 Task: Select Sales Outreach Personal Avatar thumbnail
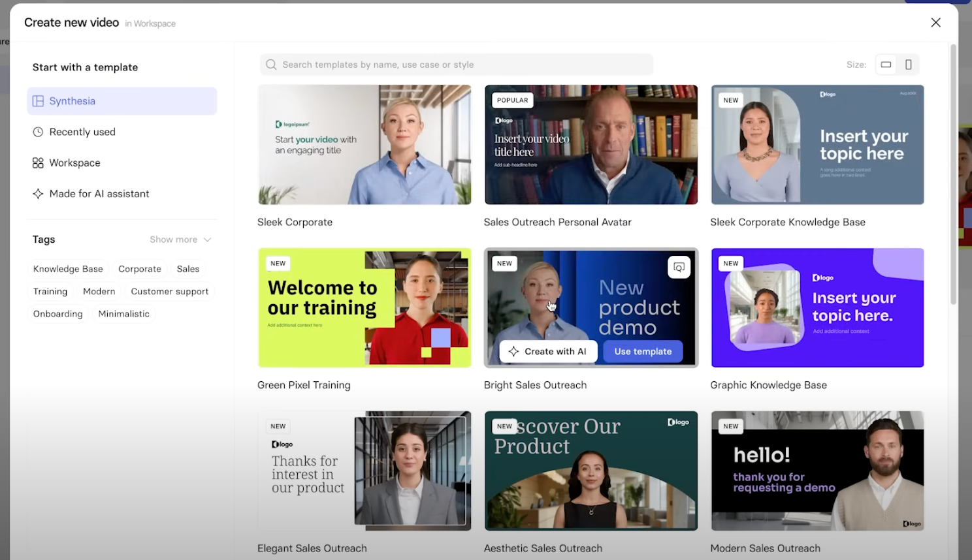pyautogui.click(x=591, y=144)
